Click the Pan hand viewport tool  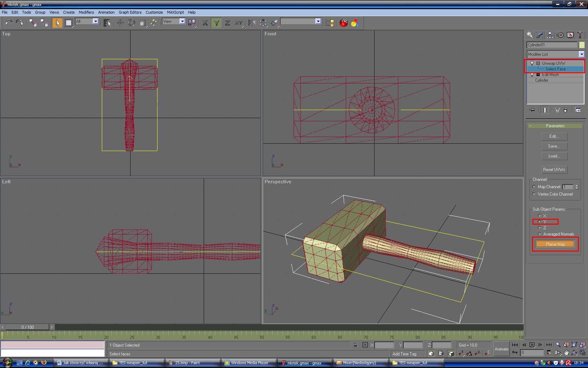[x=566, y=353]
